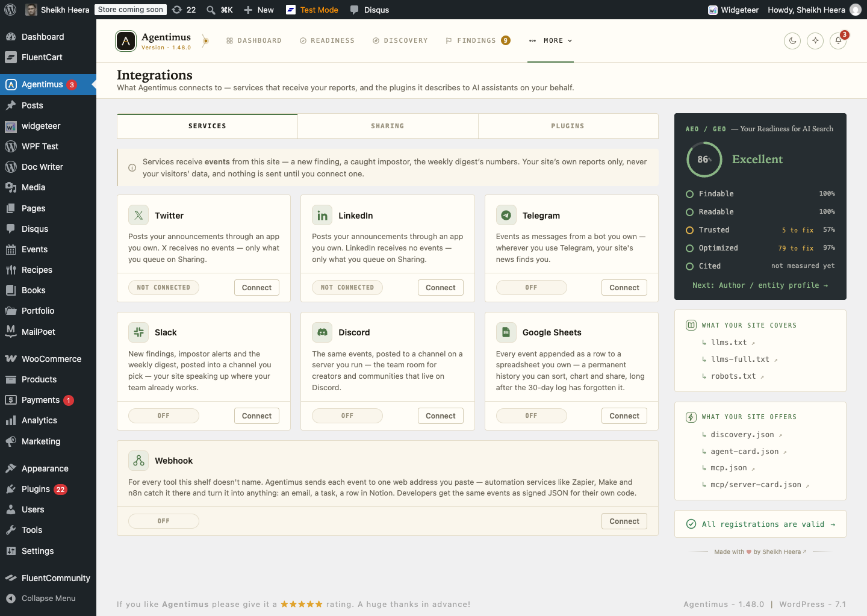Open the READINESS nav item
The height and width of the screenshot is (616, 867).
328,41
